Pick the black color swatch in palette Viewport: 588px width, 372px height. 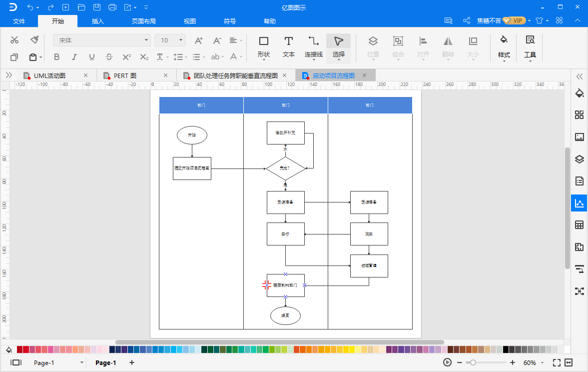point(506,349)
